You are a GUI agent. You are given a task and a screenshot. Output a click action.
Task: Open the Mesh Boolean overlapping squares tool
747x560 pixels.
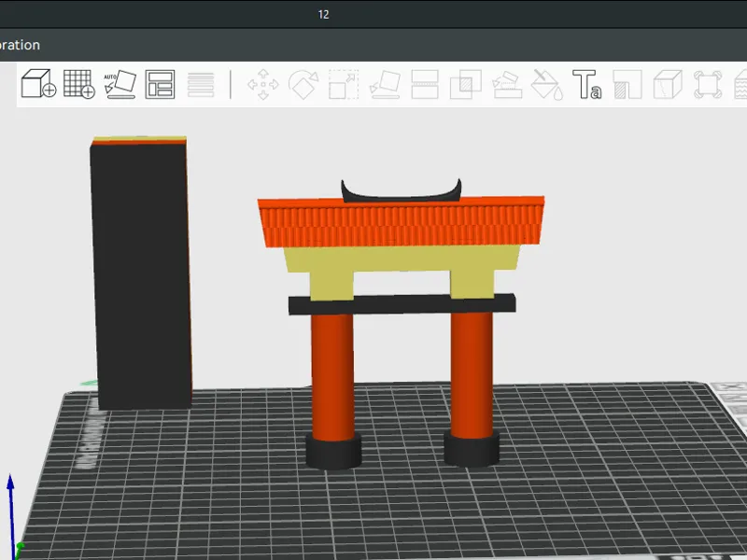click(x=466, y=84)
